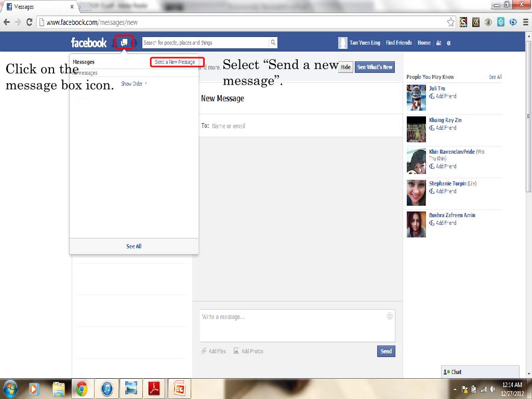Select the Messages browser tab
The image size is (532, 399).
coord(38,7)
